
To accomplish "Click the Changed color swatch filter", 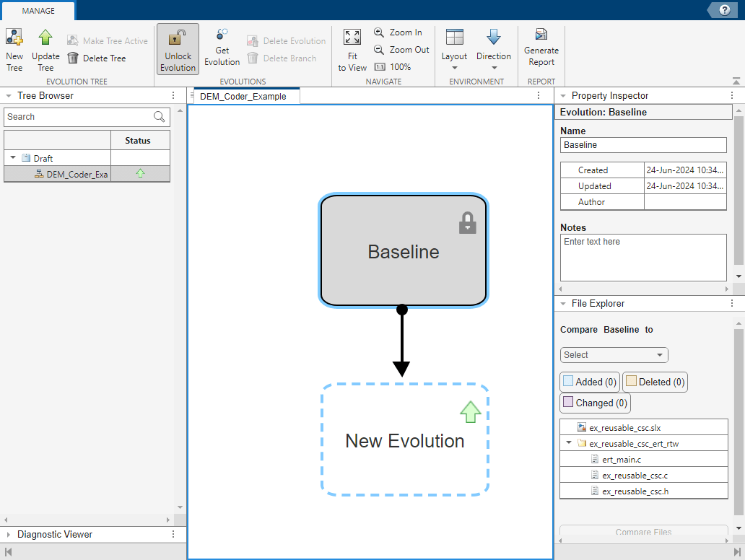I will pos(568,403).
